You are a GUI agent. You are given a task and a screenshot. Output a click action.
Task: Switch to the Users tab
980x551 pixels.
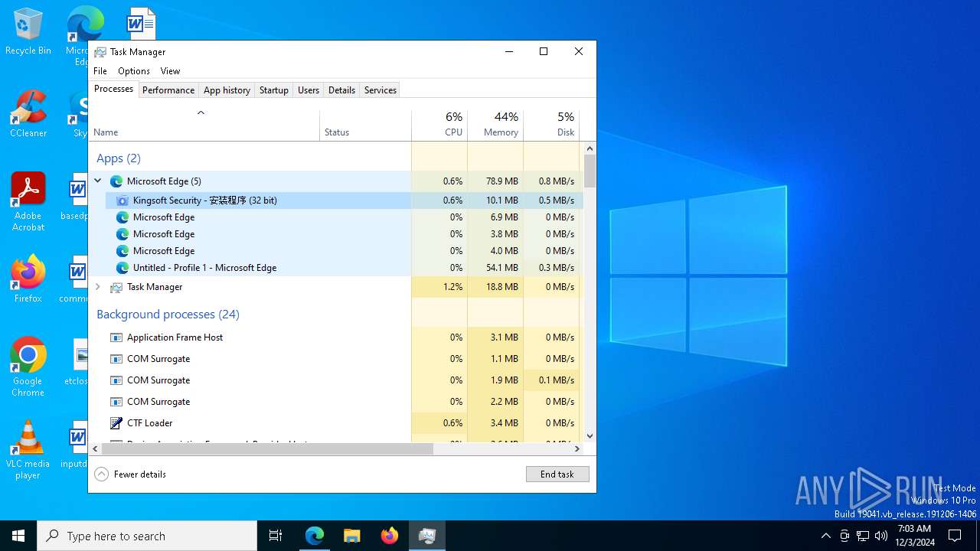tap(309, 90)
